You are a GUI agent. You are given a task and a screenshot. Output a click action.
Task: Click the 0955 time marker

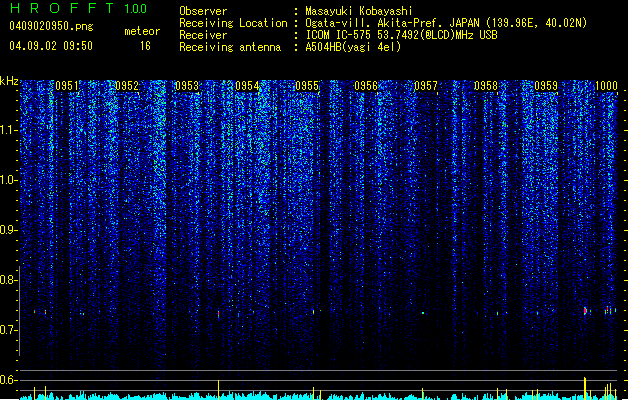[307, 86]
